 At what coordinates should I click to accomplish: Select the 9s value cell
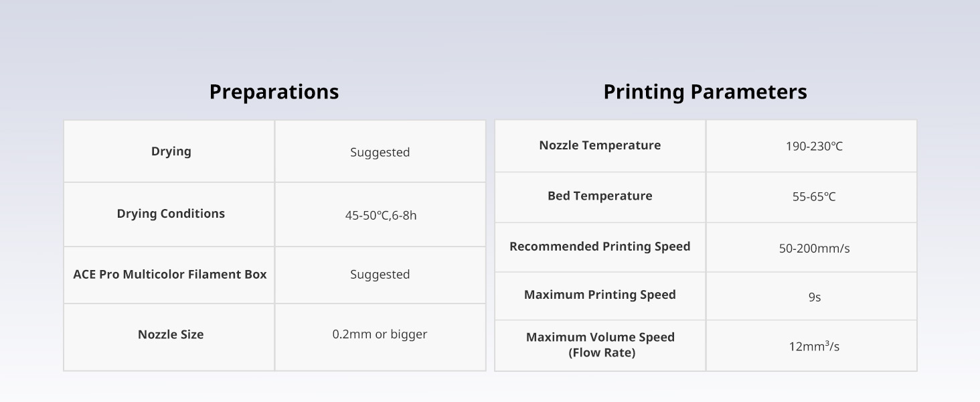pos(814,297)
